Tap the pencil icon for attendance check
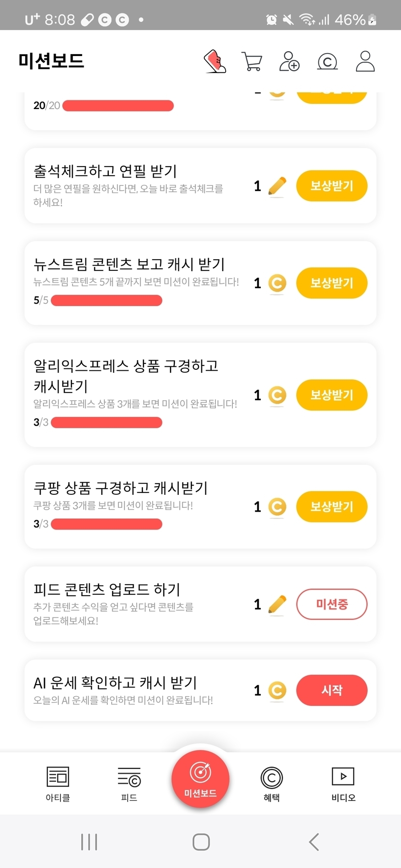This screenshot has height=868, width=401. pyautogui.click(x=277, y=186)
